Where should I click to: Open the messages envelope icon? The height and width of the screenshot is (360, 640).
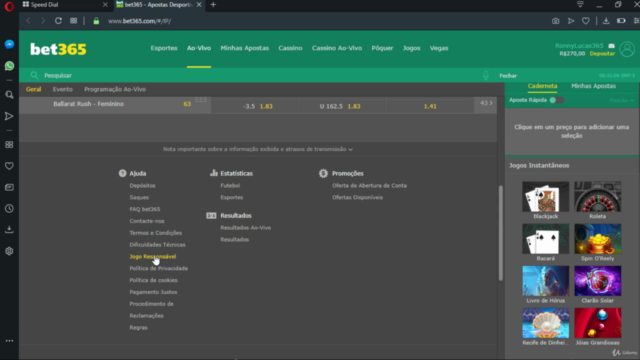(x=611, y=46)
